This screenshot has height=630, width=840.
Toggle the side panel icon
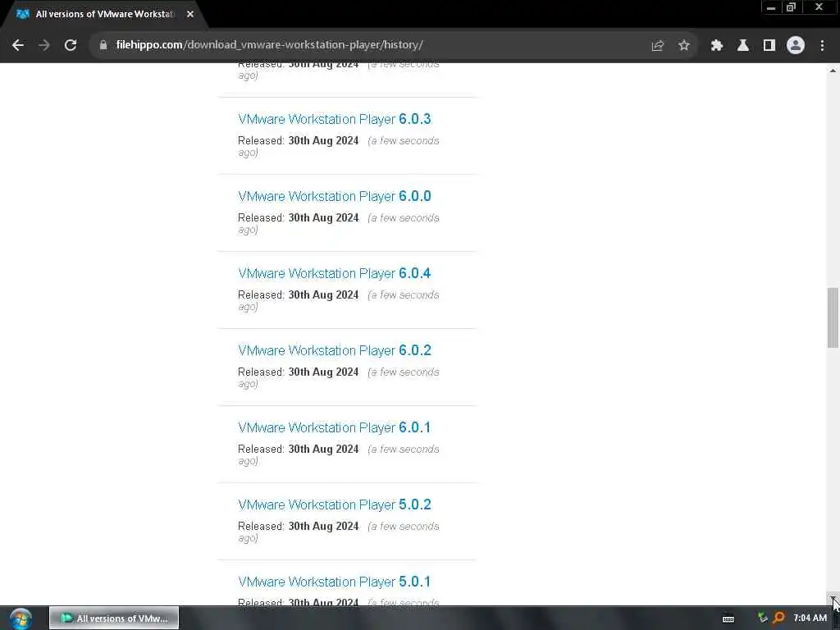(769, 46)
